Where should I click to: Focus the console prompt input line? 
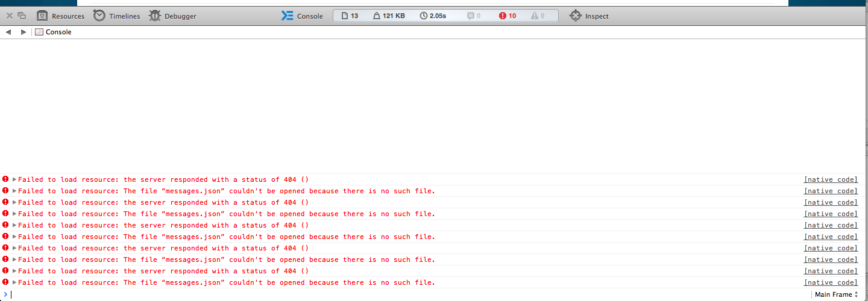click(410, 294)
